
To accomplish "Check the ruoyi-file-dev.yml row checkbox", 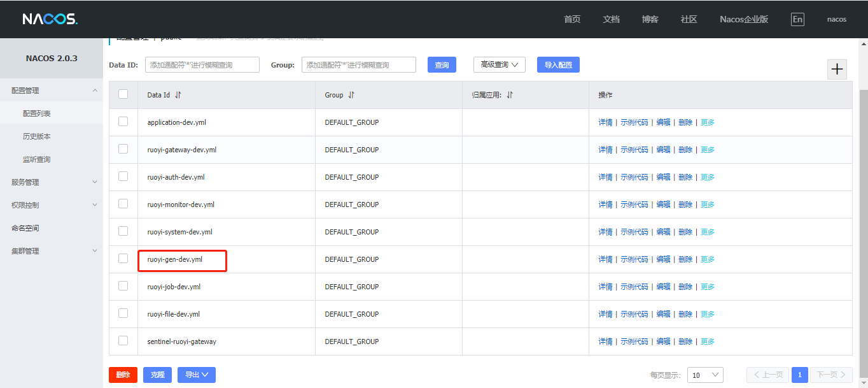I will [123, 313].
